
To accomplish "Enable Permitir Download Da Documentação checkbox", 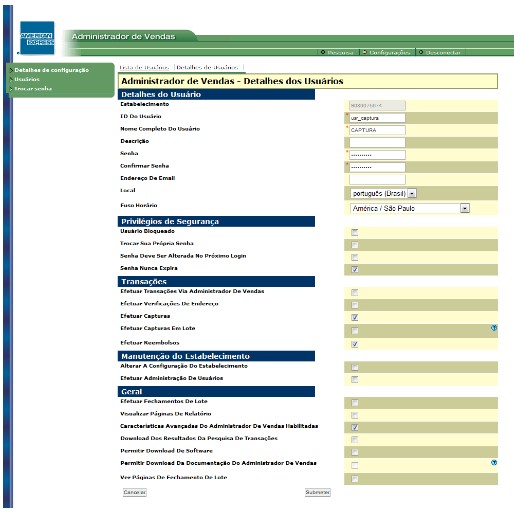I will (355, 465).
